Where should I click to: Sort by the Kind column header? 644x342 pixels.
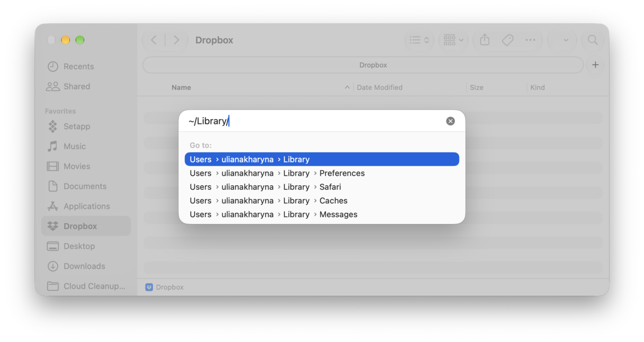coord(538,87)
